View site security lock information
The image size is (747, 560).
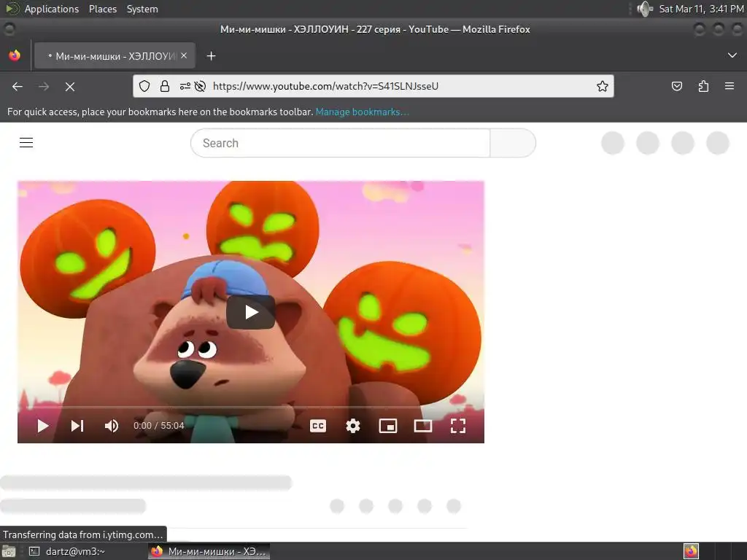point(165,86)
